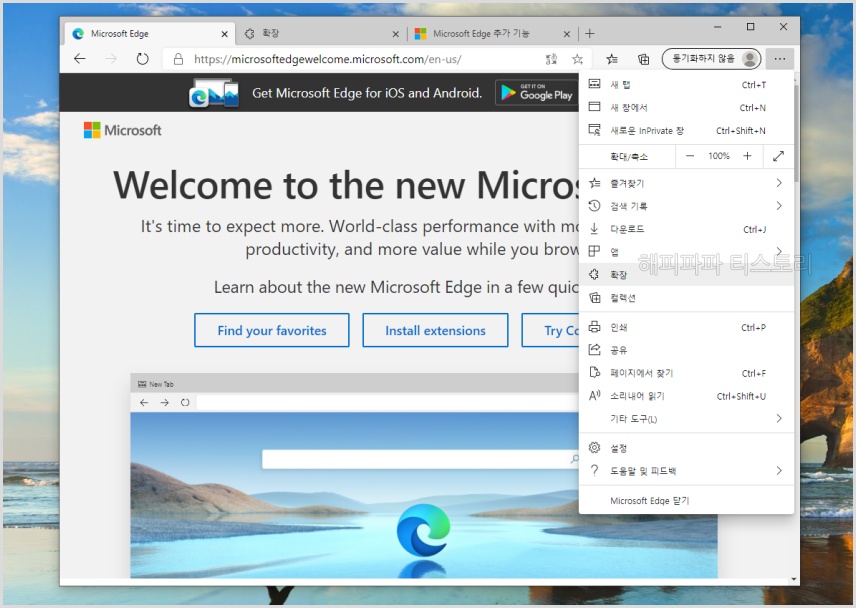Click the Edge devices icon in banner
Image resolution: width=856 pixels, height=608 pixels.
coord(213,93)
